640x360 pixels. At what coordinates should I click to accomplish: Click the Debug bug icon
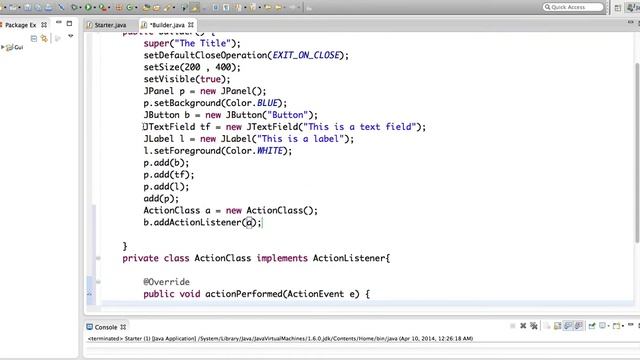point(74,7)
